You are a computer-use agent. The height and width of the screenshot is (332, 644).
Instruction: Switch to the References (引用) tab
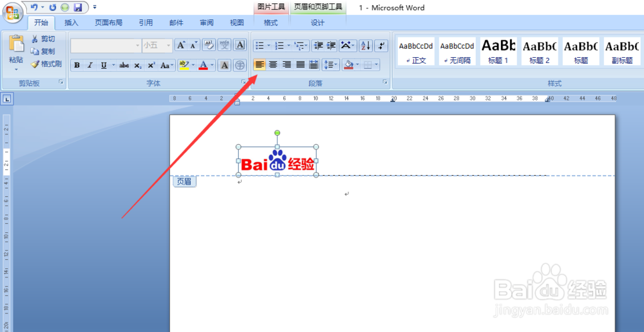(146, 23)
